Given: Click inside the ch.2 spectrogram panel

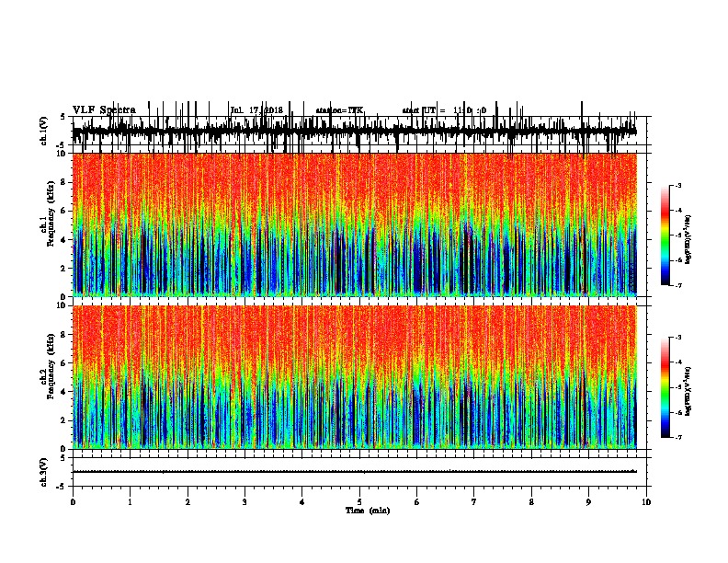Looking at the screenshot, I should pos(355,377).
